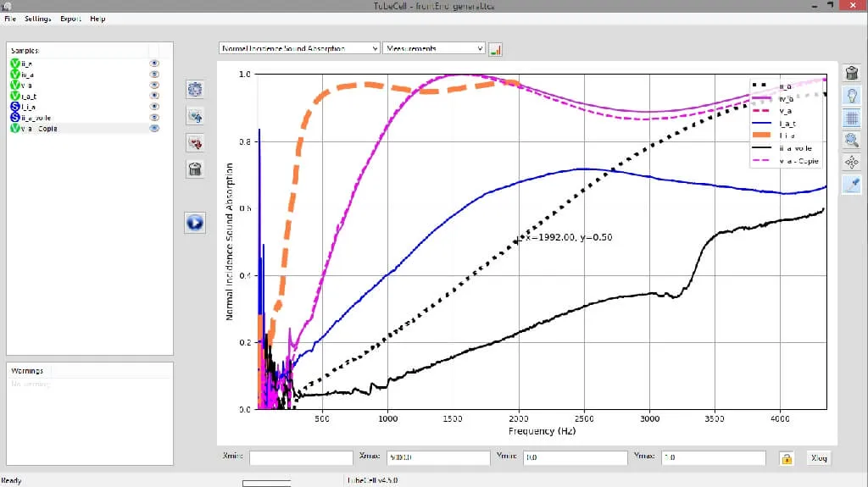Click the green V icon of ii_a sample
Screen dimensions: 868x487
(x=15, y=64)
